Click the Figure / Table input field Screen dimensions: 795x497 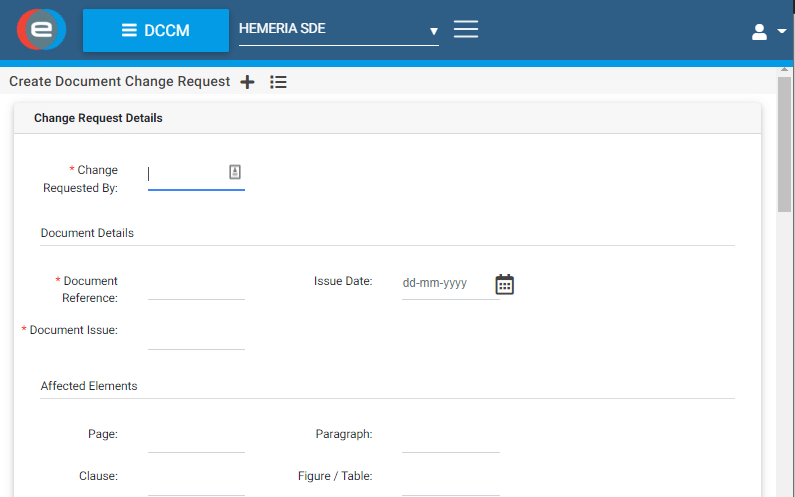tap(450, 481)
